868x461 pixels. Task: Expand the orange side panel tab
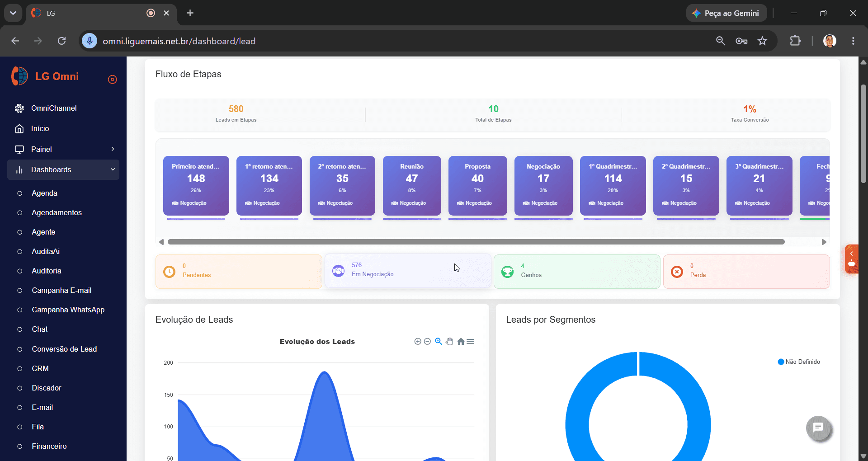(852, 259)
